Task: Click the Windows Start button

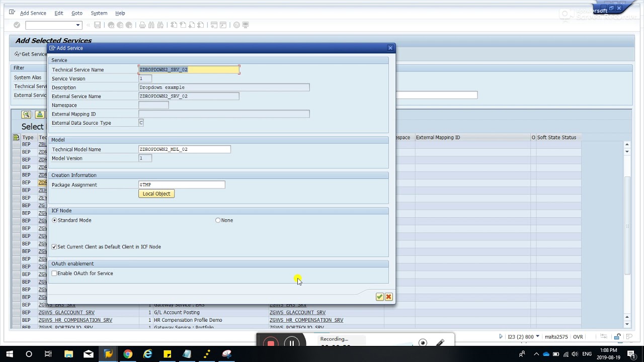Action: 10,354
